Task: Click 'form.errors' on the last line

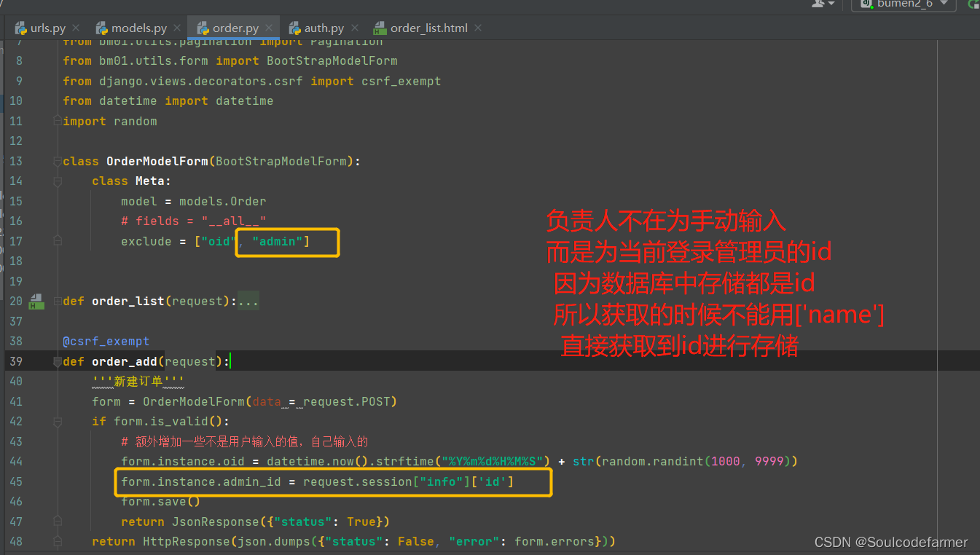Action: click(x=554, y=542)
